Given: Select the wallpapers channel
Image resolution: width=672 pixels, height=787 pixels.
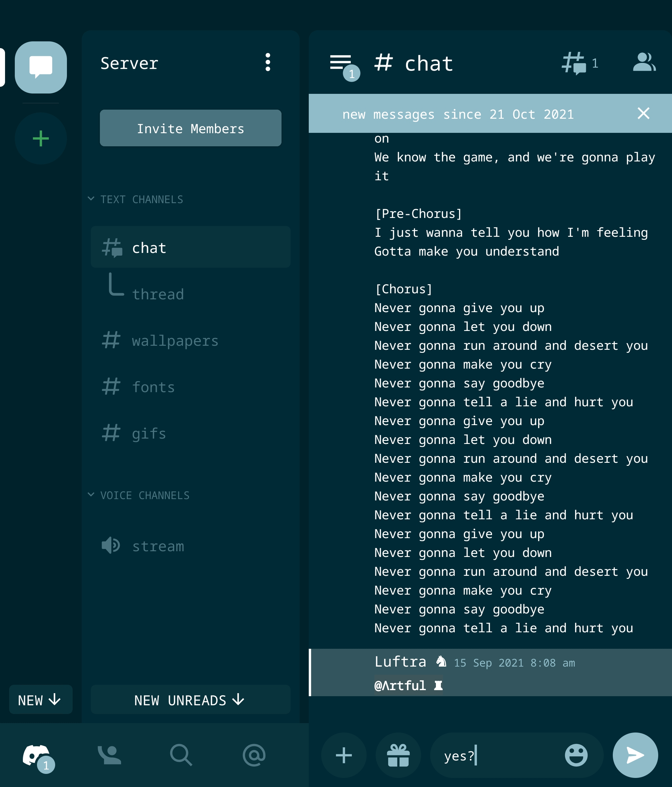Looking at the screenshot, I should coord(175,341).
